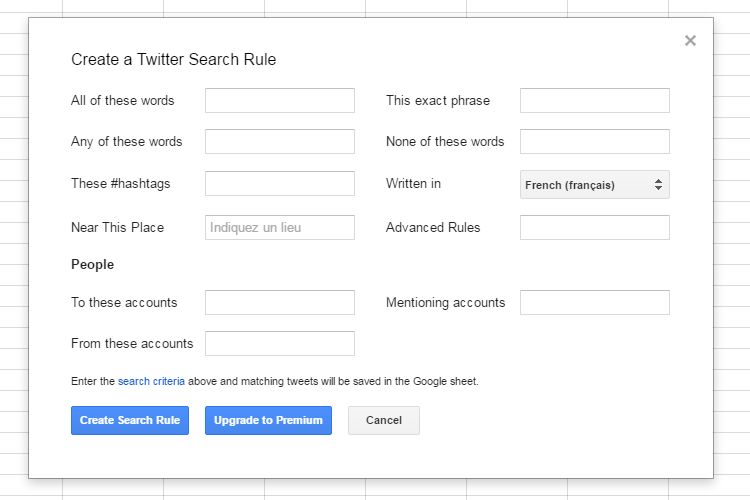
Task: Click the Advanced Rules label
Action: [433, 227]
